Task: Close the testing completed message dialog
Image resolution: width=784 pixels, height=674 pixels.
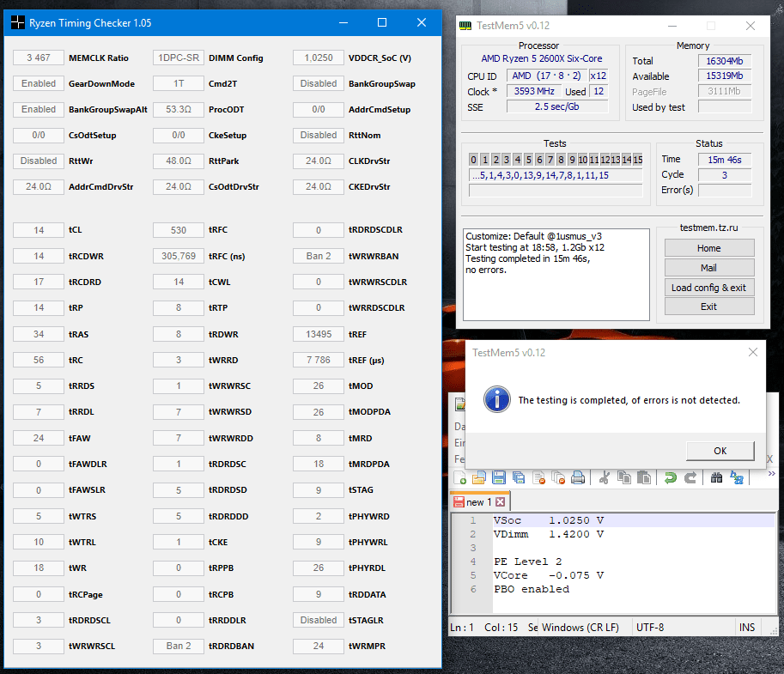Action: (x=753, y=352)
